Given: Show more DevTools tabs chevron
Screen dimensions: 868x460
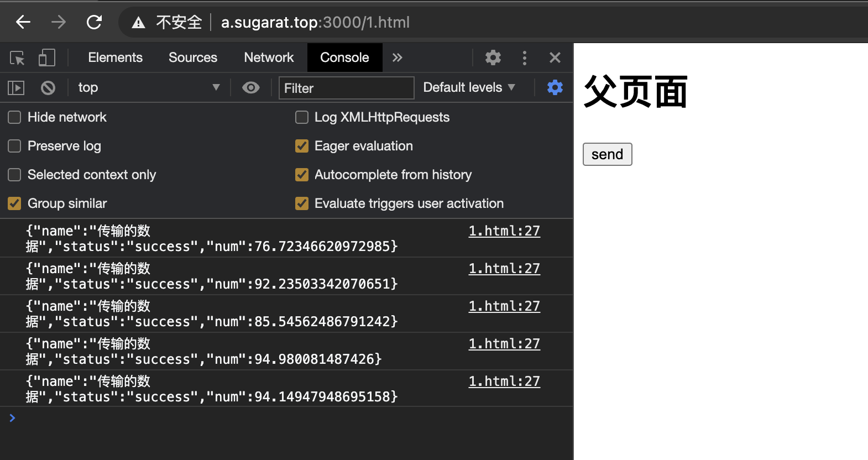Looking at the screenshot, I should pyautogui.click(x=397, y=57).
